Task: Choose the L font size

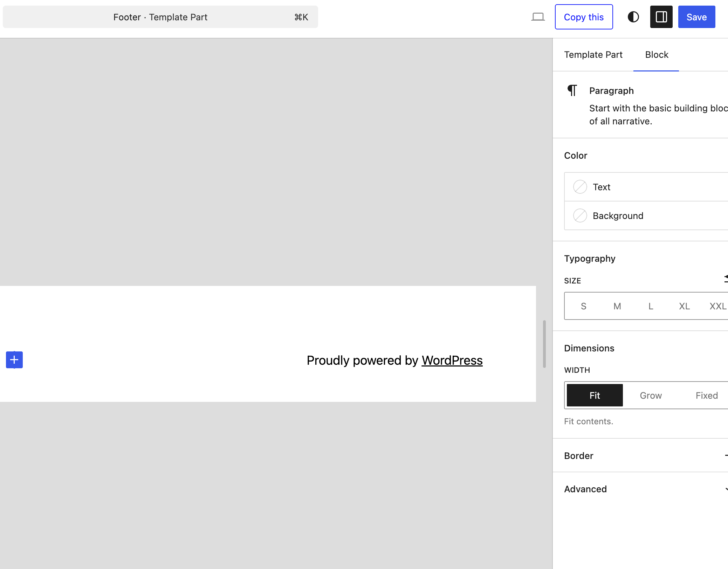Action: (x=650, y=306)
